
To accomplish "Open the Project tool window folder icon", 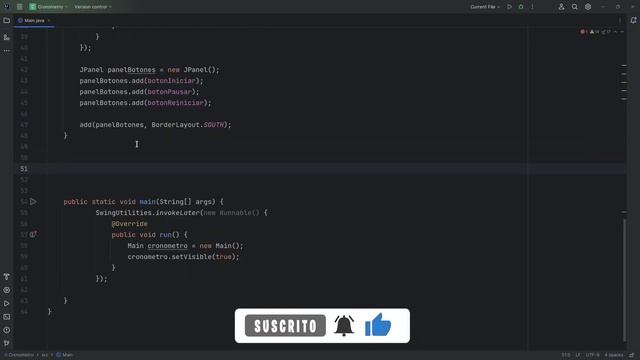I will [x=7, y=20].
